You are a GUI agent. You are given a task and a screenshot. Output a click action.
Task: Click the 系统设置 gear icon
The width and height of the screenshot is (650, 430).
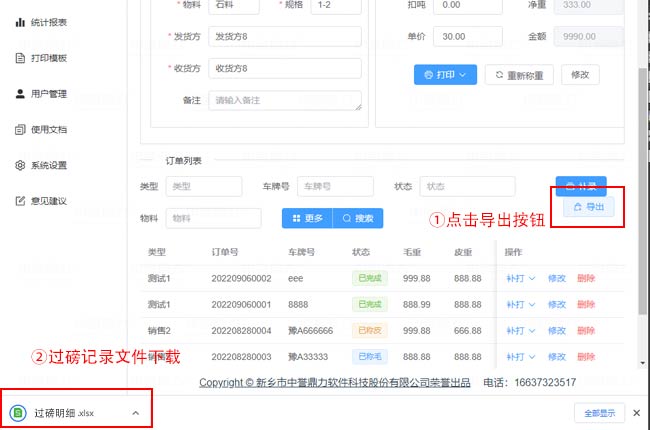pos(20,165)
